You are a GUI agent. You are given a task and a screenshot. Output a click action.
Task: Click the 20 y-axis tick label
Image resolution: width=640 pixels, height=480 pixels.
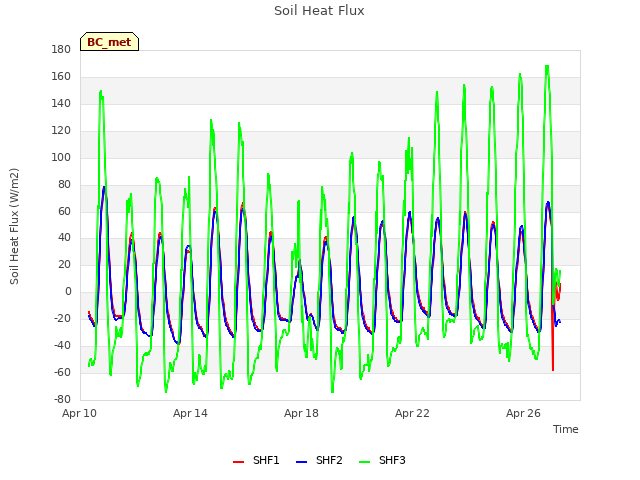pos(64,264)
